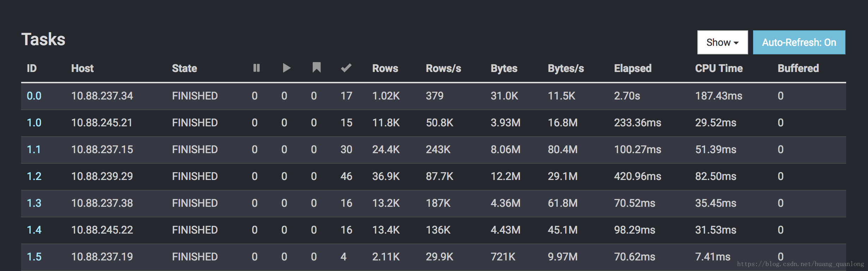The image size is (868, 271).
Task: Click the 8.06M bytes value
Action: click(506, 150)
